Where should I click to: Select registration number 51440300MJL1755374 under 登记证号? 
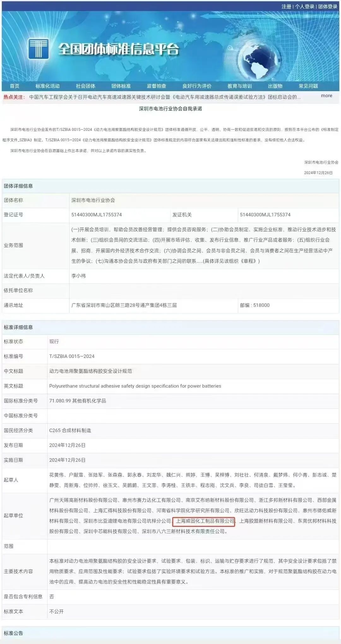pyautogui.click(x=97, y=215)
